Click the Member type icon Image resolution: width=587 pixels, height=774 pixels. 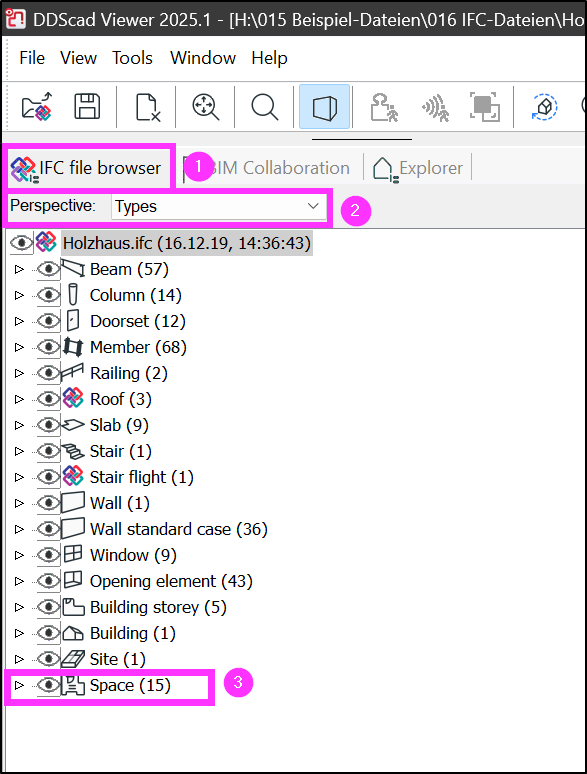pyautogui.click(x=73, y=347)
